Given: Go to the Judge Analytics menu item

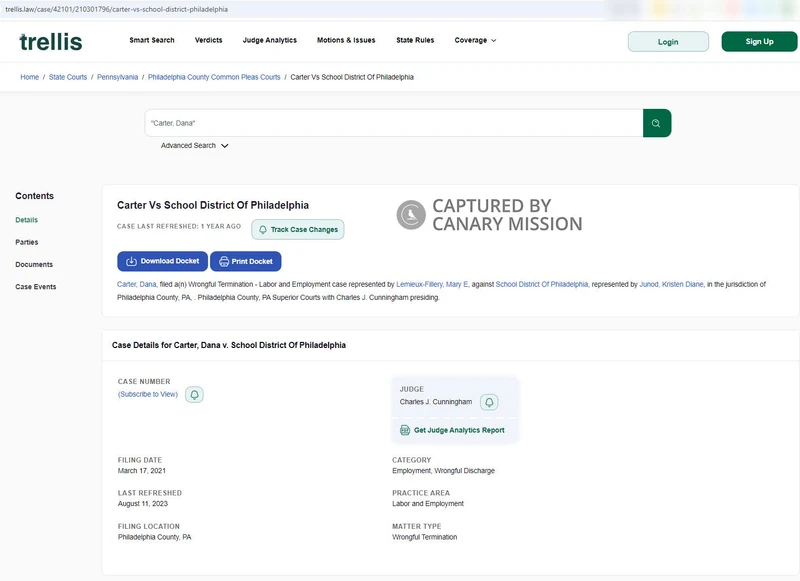Looking at the screenshot, I should [269, 41].
